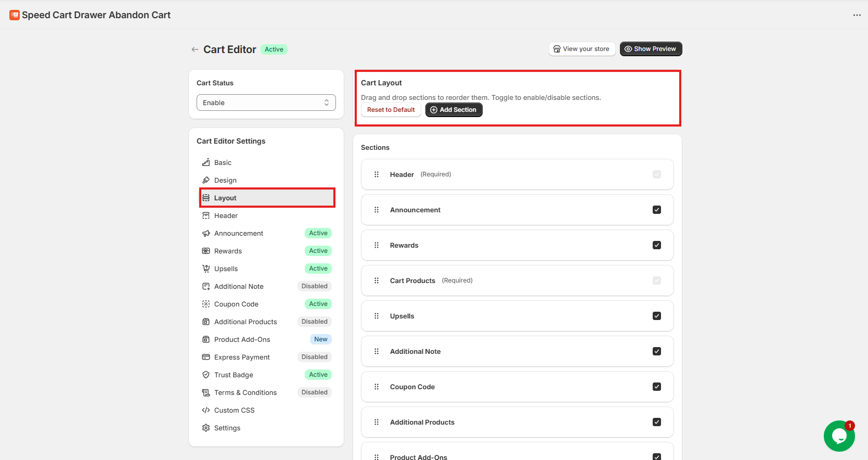Select Trust Badge in Cart Editor Settings
This screenshot has height=460, width=868.
pos(234,375)
